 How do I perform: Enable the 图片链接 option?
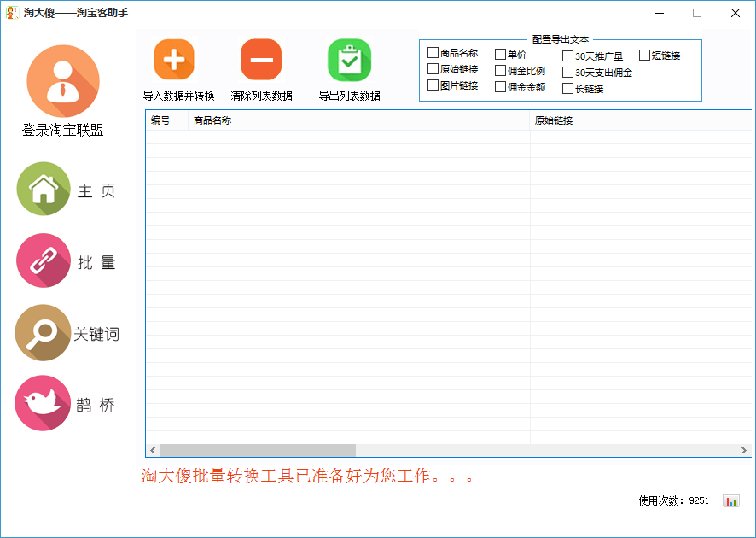(x=432, y=86)
